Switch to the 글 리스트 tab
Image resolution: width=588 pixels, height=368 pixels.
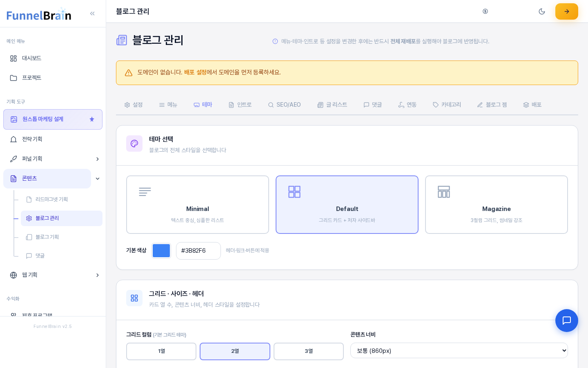[x=332, y=105]
